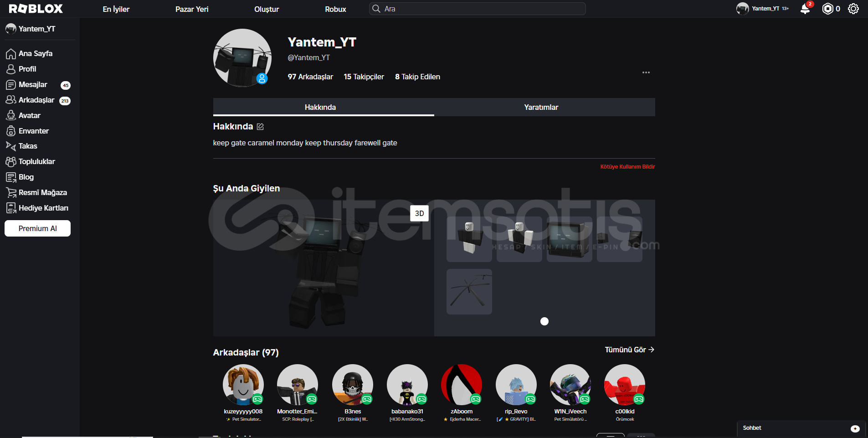
Task: Open the En İyiler menu
Action: tap(116, 9)
